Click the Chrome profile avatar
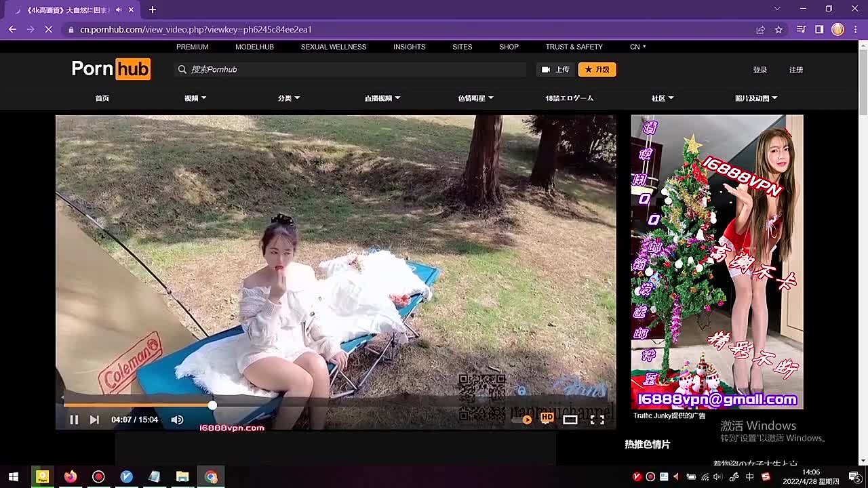 pos(837,30)
